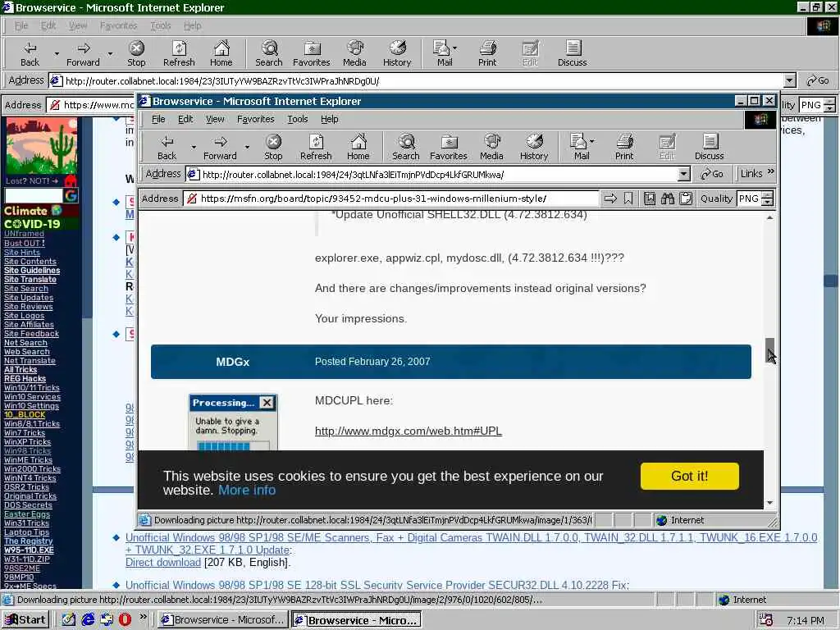Screen dimensions: 840x630
Task: Open History in the front Browservice toolbar
Action: coord(533,147)
